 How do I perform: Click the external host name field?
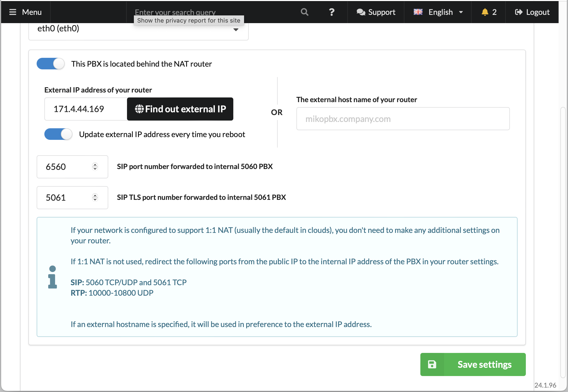tap(403, 119)
